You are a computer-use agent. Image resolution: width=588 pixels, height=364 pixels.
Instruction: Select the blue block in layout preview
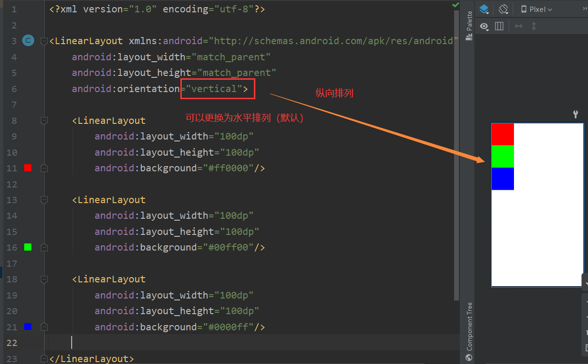(503, 179)
